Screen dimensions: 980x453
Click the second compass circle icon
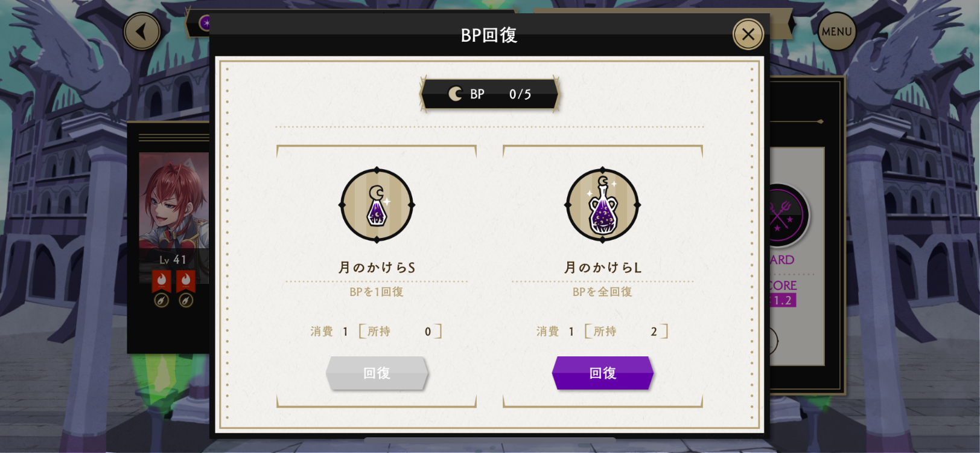(186, 300)
